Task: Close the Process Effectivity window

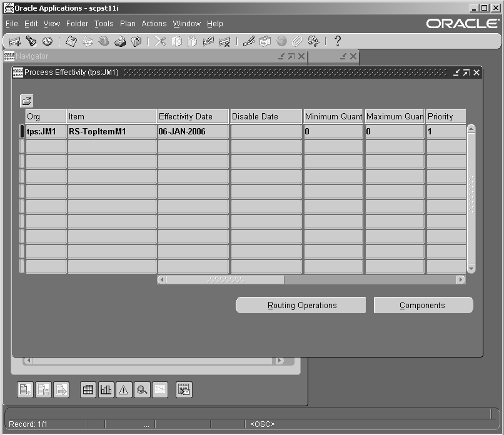Action: 476,72
